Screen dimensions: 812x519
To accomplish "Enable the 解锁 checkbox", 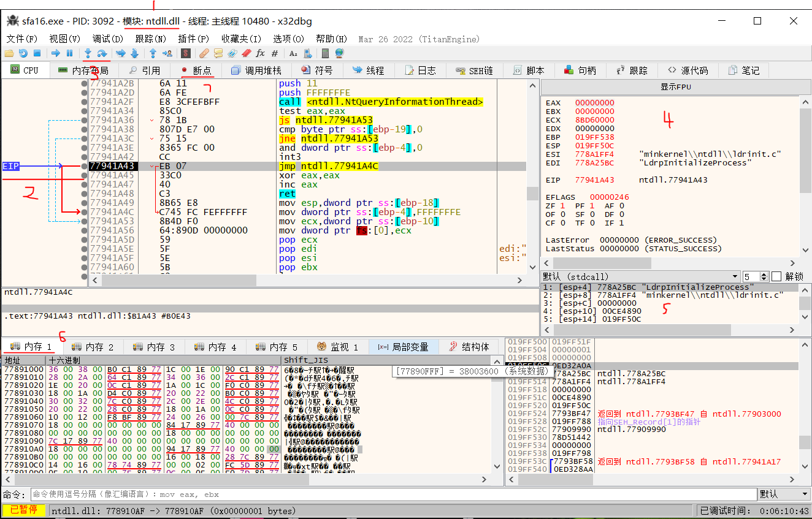I will pos(776,276).
